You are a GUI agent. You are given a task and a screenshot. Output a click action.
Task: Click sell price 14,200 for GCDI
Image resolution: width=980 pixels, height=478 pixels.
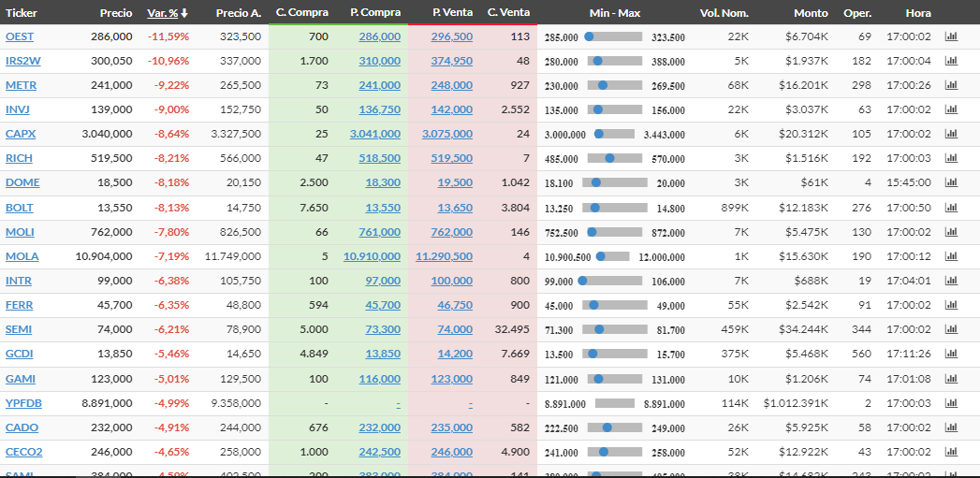tap(455, 355)
